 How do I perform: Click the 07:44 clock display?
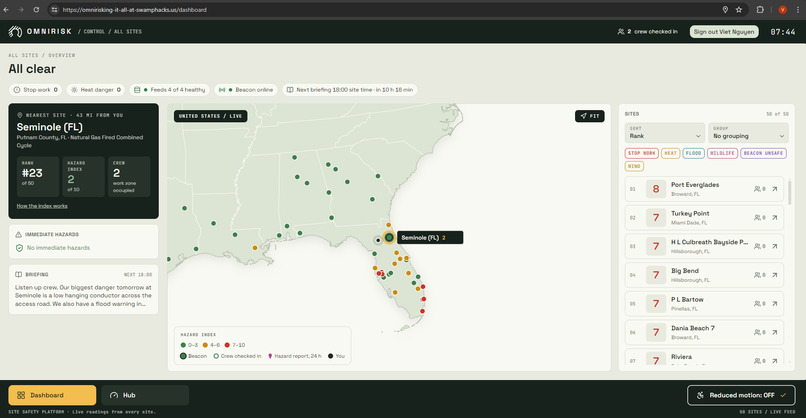pos(783,32)
